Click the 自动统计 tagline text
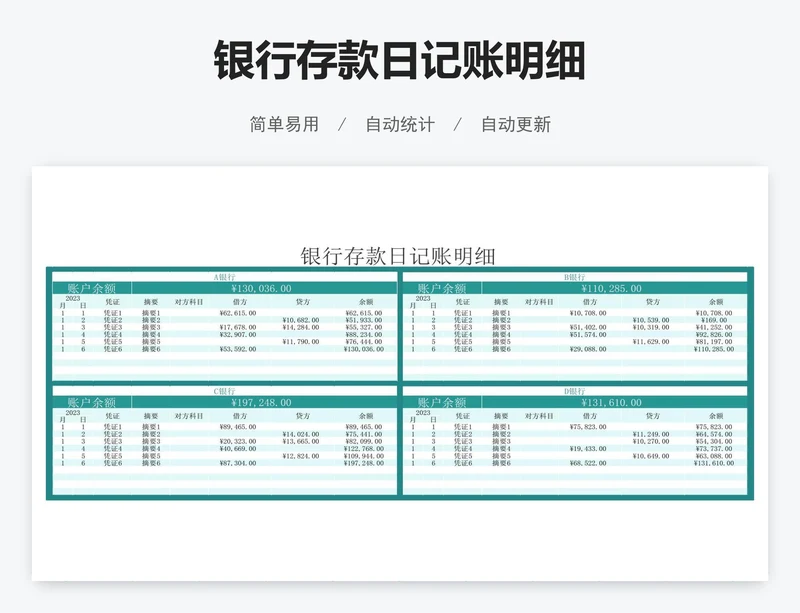Screen dimensions: 800x613 point(400,125)
